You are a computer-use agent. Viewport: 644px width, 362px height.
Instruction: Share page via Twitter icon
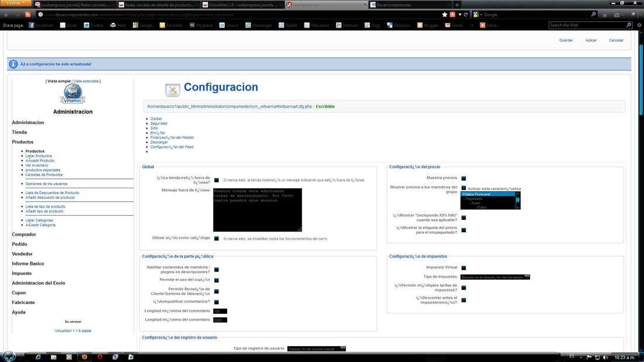coord(86,25)
